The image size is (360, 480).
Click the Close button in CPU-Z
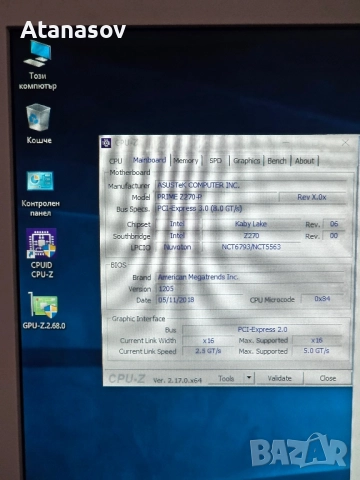pyautogui.click(x=328, y=378)
